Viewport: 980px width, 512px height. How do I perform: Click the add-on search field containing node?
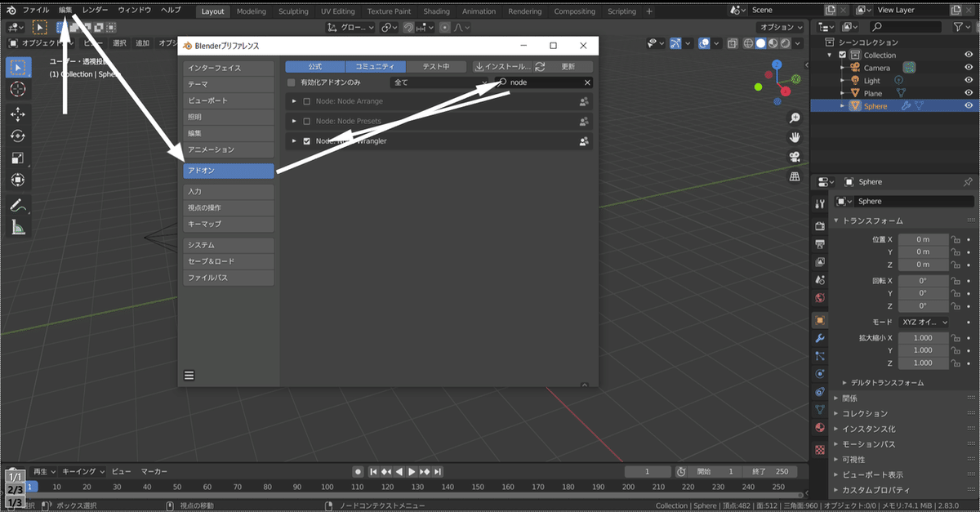[x=544, y=82]
